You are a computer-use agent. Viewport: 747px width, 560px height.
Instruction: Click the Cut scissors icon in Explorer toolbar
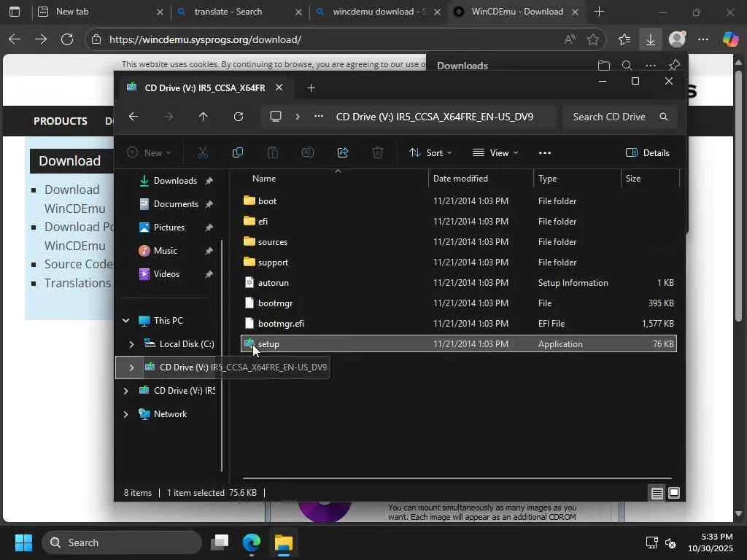203,152
